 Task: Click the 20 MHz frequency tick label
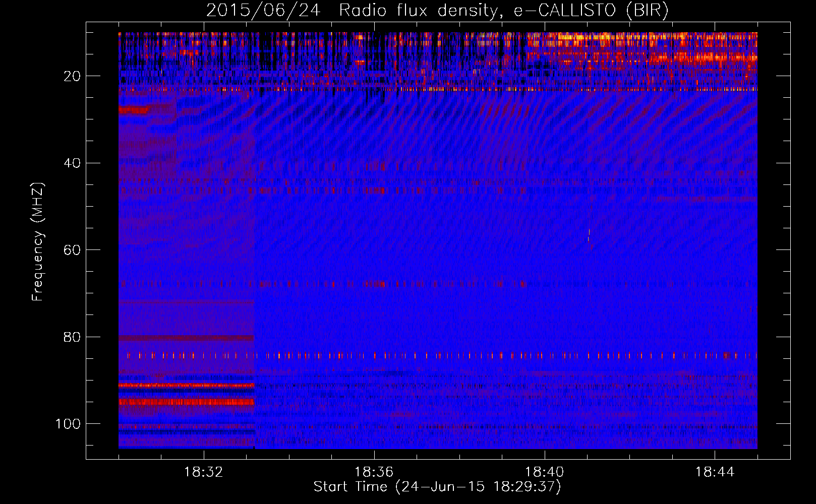[72, 76]
